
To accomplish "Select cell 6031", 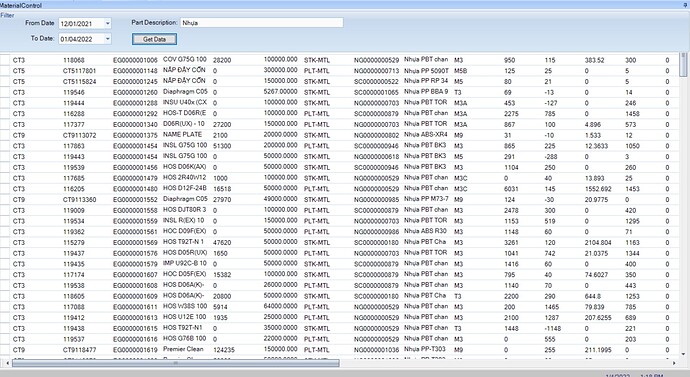I will 511,189.
